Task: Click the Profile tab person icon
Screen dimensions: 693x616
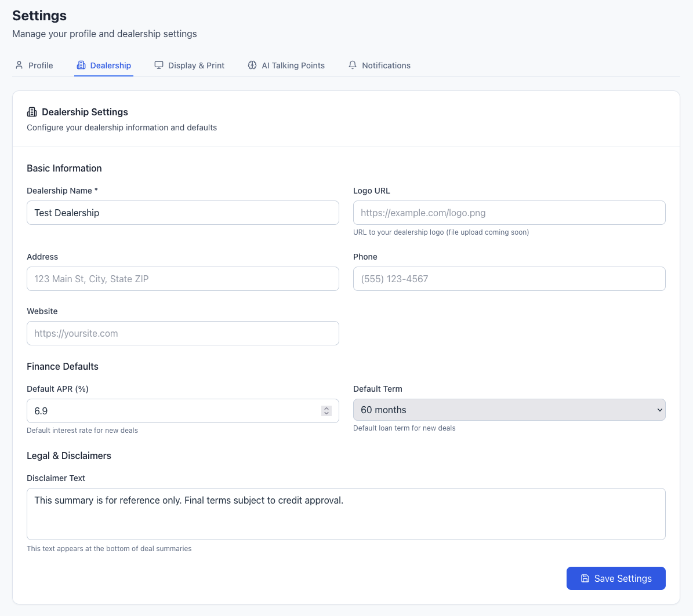Action: click(19, 65)
